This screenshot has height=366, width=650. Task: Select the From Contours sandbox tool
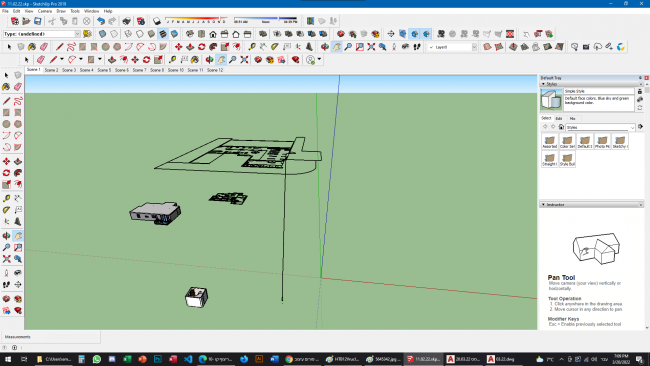tap(488, 47)
